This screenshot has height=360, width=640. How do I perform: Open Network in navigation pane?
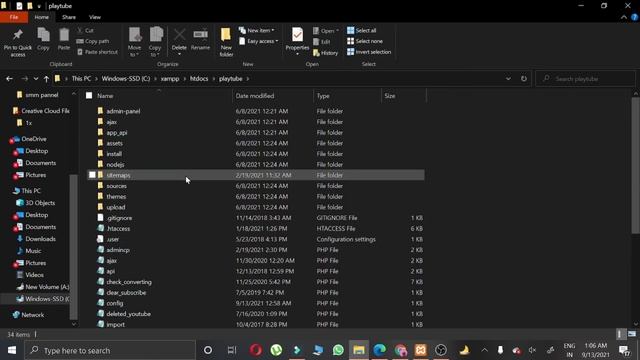click(x=32, y=315)
